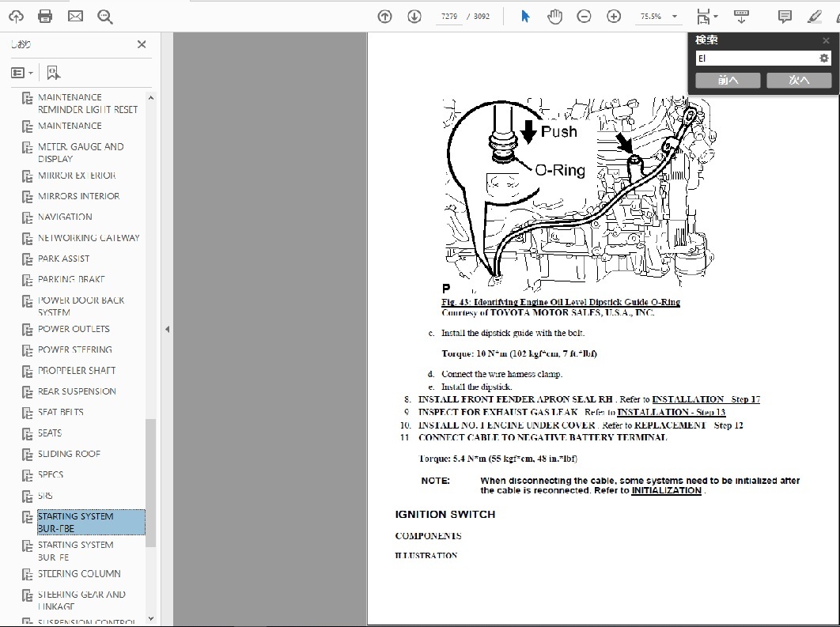Open the bookmark options list dropdown

(x=22, y=73)
